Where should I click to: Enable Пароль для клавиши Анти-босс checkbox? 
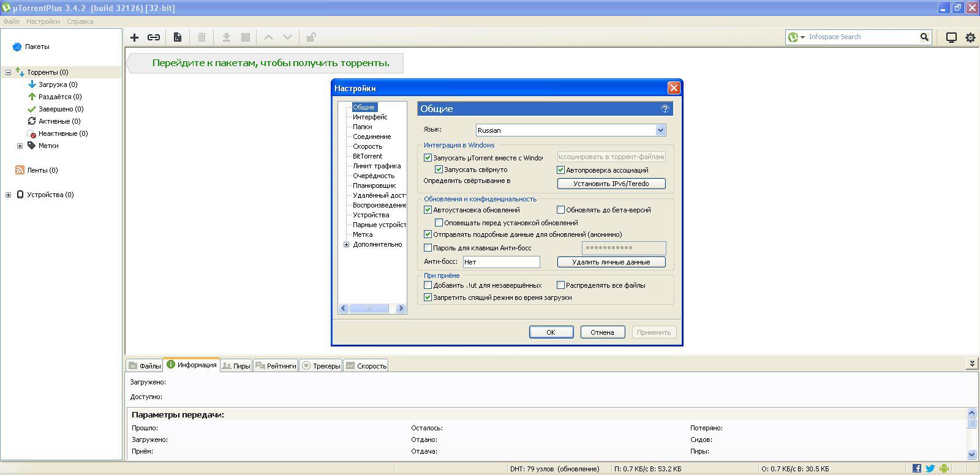[428, 248]
